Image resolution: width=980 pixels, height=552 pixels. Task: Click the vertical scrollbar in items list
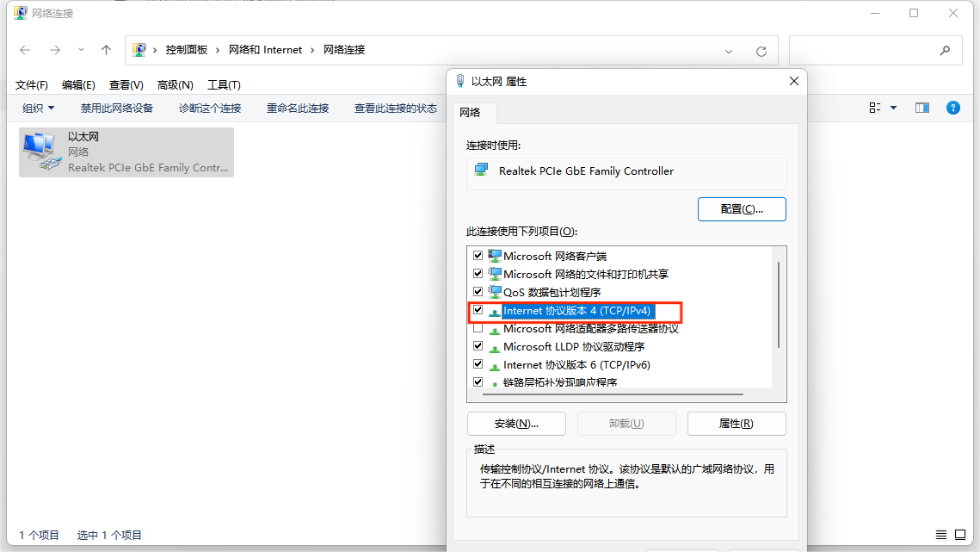tap(779, 306)
